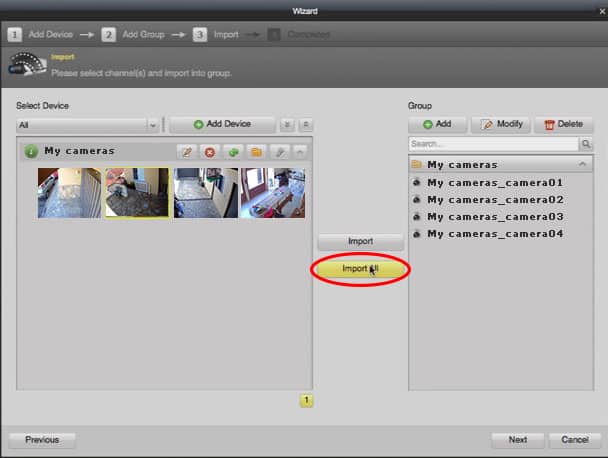Click the wrench settings icon on device header
The height and width of the screenshot is (458, 608).
(x=279, y=152)
